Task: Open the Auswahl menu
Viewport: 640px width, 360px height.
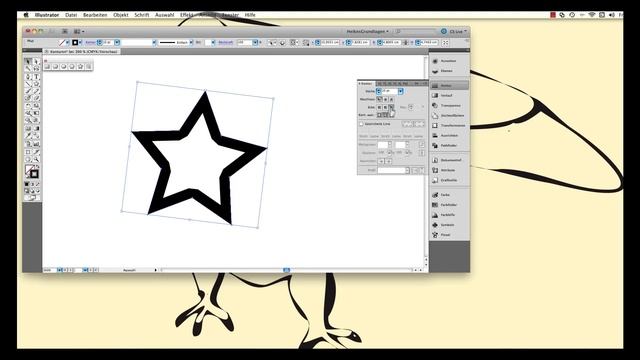Action: click(164, 15)
